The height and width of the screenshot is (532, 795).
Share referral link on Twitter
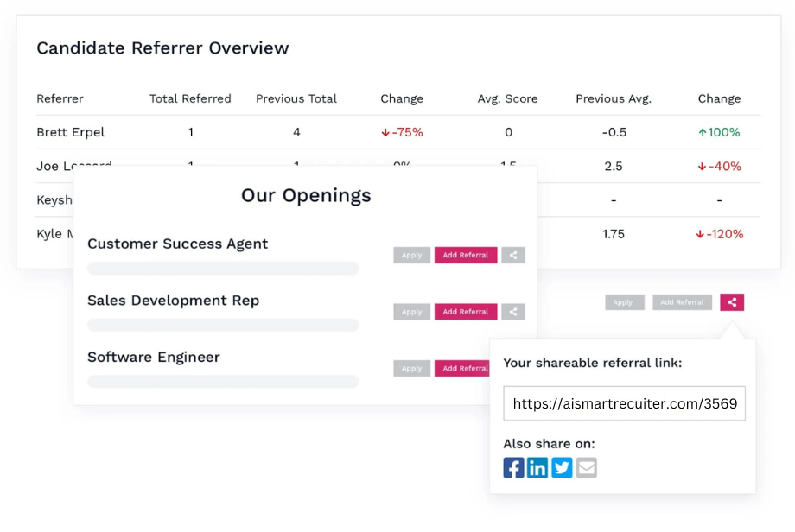point(562,467)
